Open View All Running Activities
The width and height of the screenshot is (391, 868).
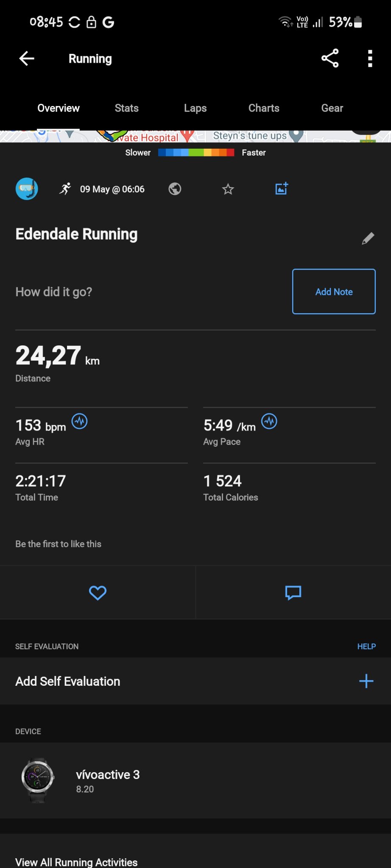(x=76, y=862)
